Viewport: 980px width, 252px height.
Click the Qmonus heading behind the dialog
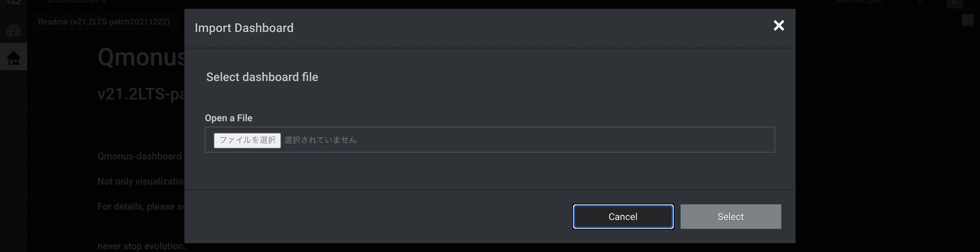[x=141, y=57]
